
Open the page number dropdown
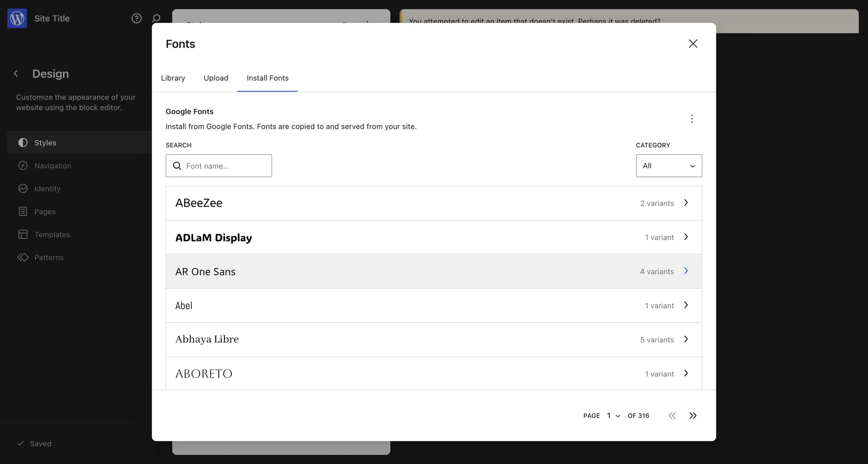(613, 416)
